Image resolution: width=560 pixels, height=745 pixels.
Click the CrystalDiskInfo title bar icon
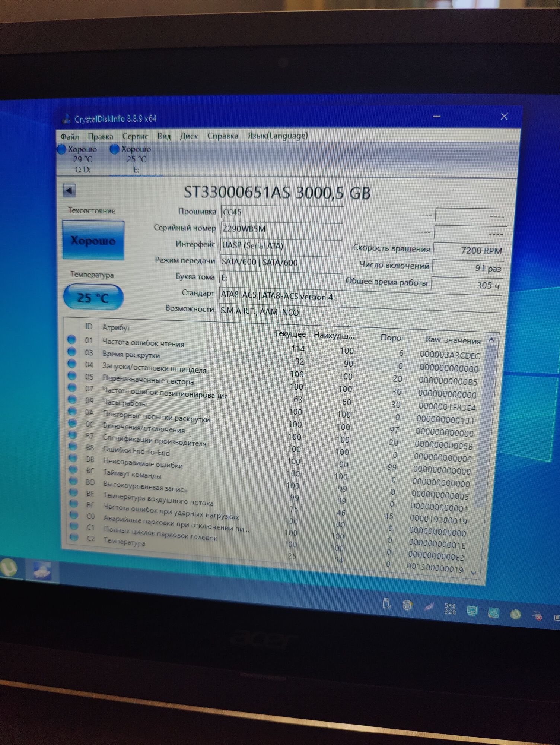[66, 119]
